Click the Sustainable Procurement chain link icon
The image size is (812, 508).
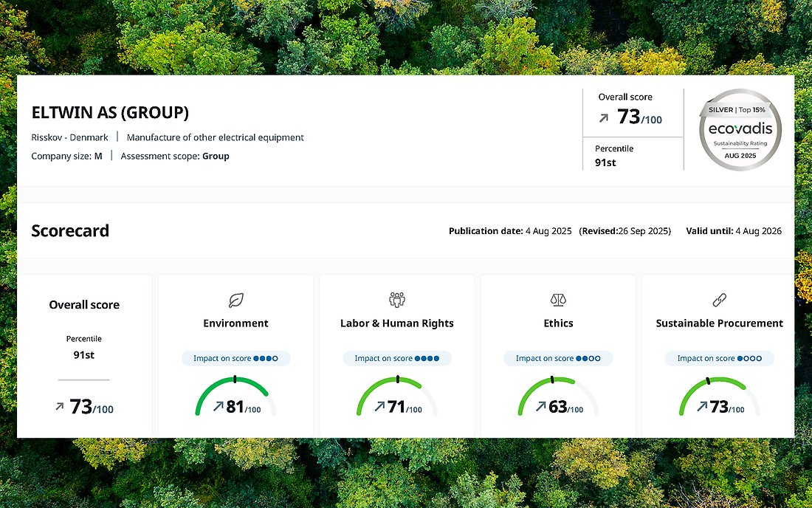click(719, 300)
